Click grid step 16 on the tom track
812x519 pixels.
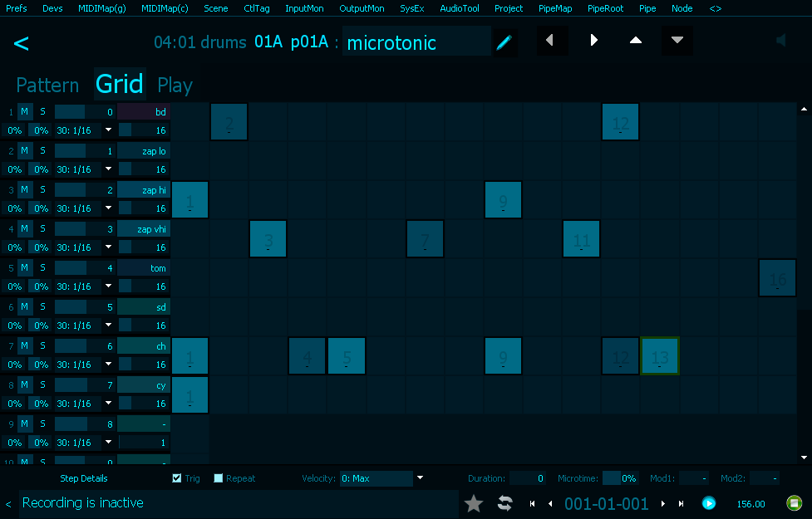(x=777, y=277)
